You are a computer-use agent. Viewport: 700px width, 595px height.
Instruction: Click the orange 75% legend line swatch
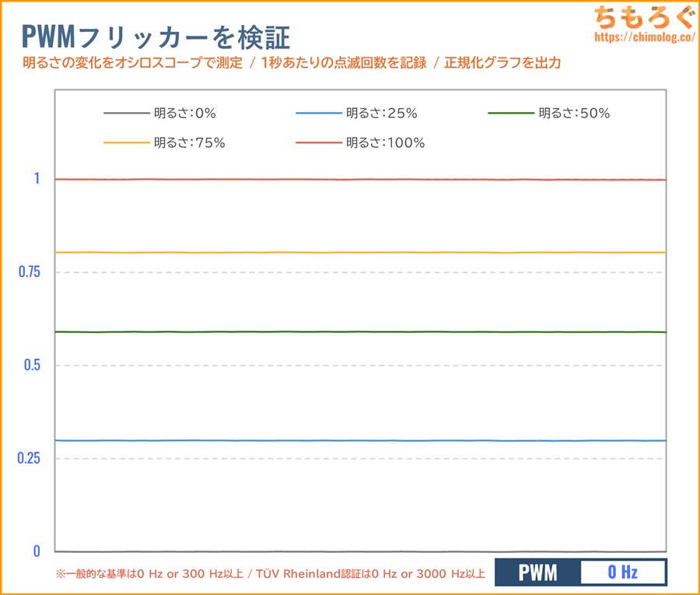pos(126,143)
